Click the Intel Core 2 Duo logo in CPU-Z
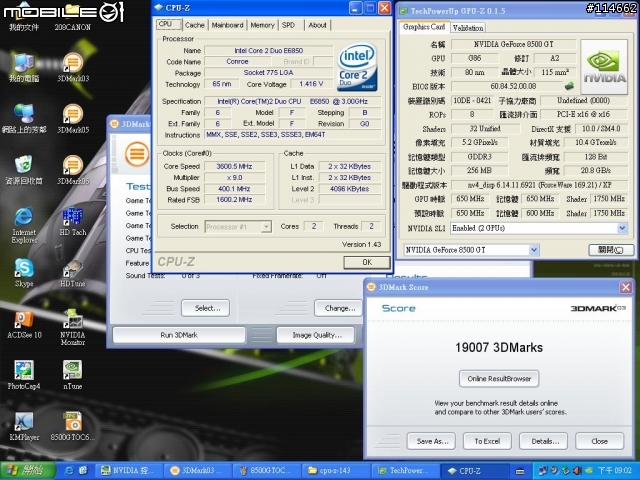 (x=357, y=67)
